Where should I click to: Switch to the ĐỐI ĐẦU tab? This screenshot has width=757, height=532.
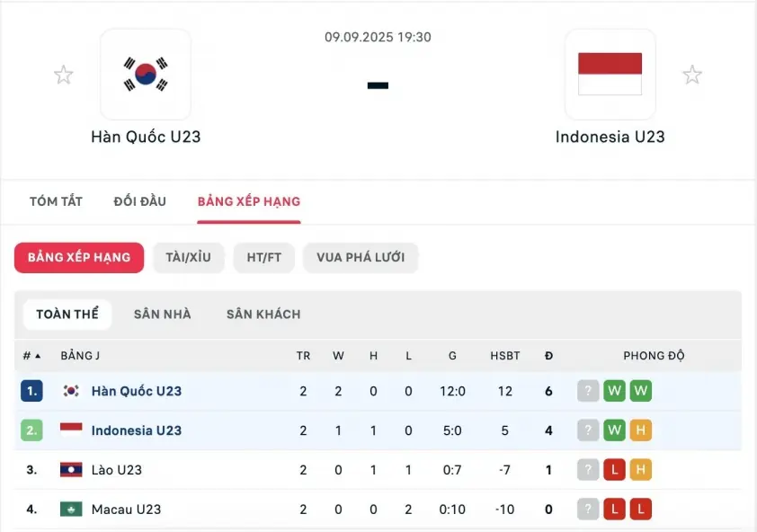tap(140, 201)
